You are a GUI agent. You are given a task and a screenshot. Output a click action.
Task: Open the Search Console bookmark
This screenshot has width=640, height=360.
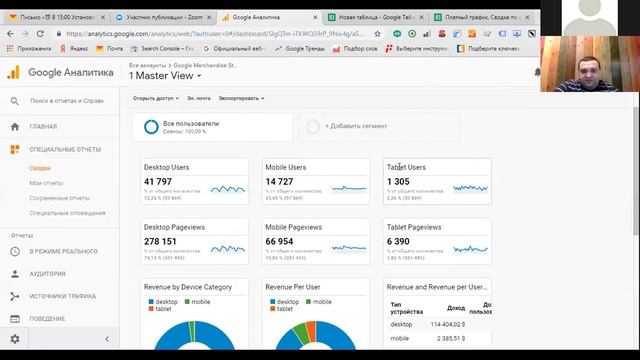(162, 49)
